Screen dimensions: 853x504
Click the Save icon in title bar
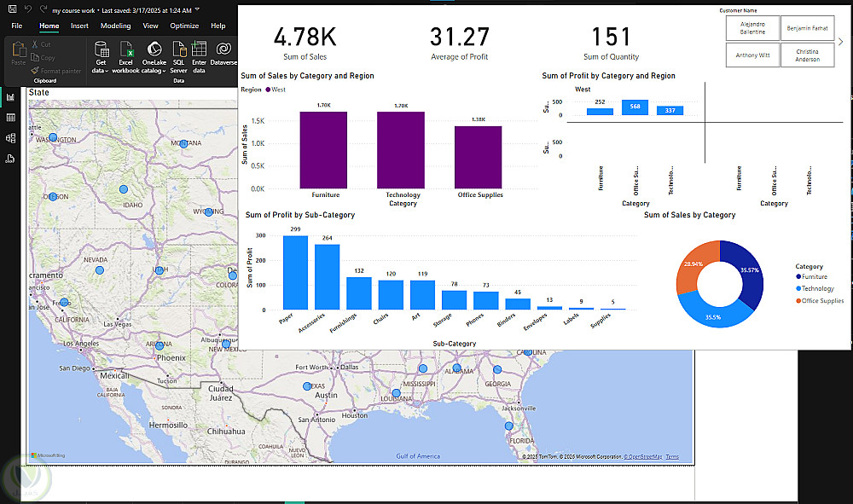(x=12, y=9)
